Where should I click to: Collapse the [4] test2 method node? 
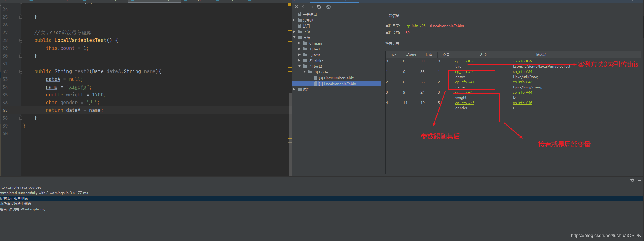299,66
